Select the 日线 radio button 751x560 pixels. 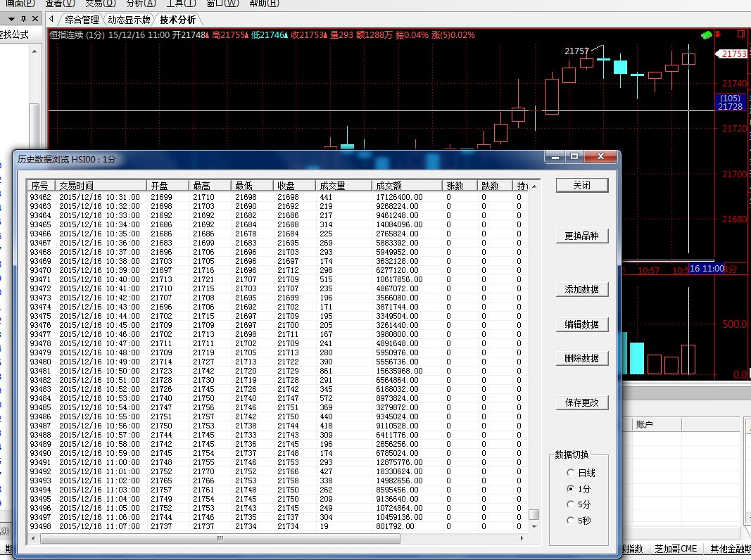570,473
